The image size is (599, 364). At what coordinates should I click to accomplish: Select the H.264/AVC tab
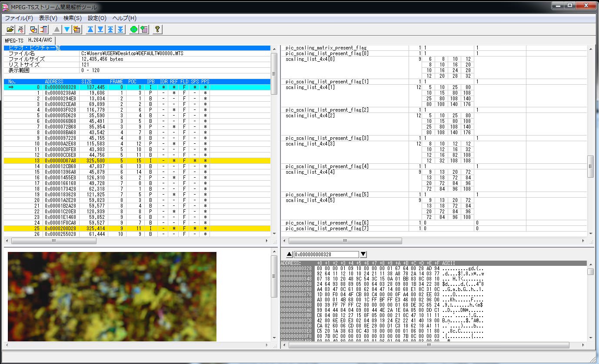click(x=40, y=40)
